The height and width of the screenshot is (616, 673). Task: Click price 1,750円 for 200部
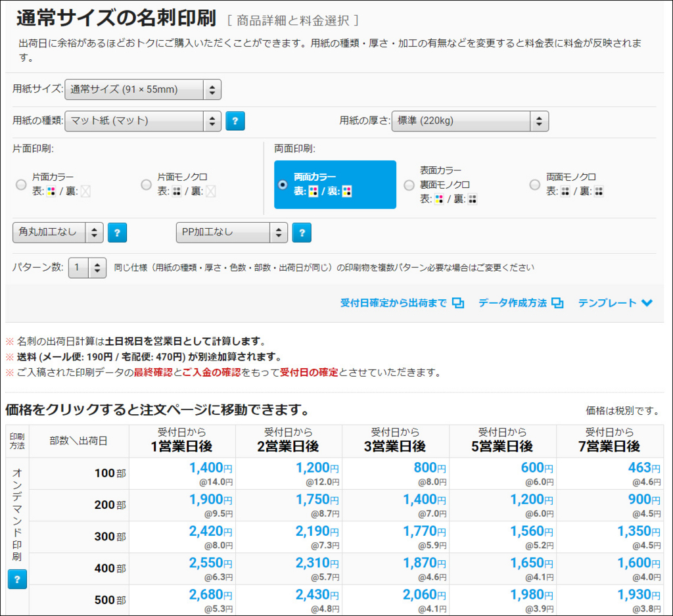[317, 500]
